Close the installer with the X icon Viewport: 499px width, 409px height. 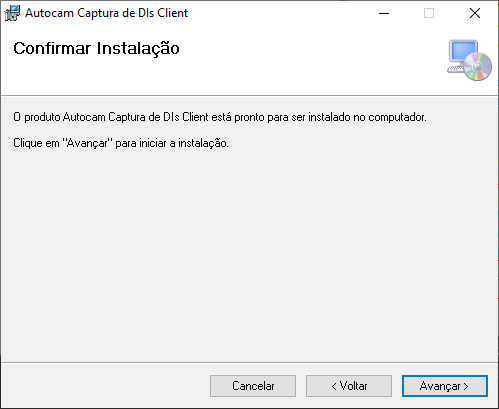point(475,13)
